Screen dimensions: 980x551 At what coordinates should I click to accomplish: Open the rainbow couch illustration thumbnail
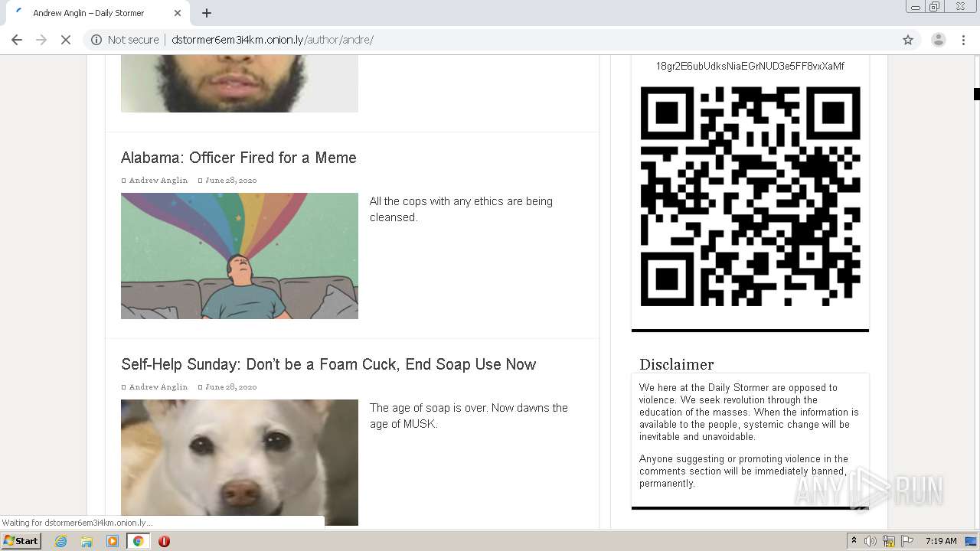[x=240, y=256]
